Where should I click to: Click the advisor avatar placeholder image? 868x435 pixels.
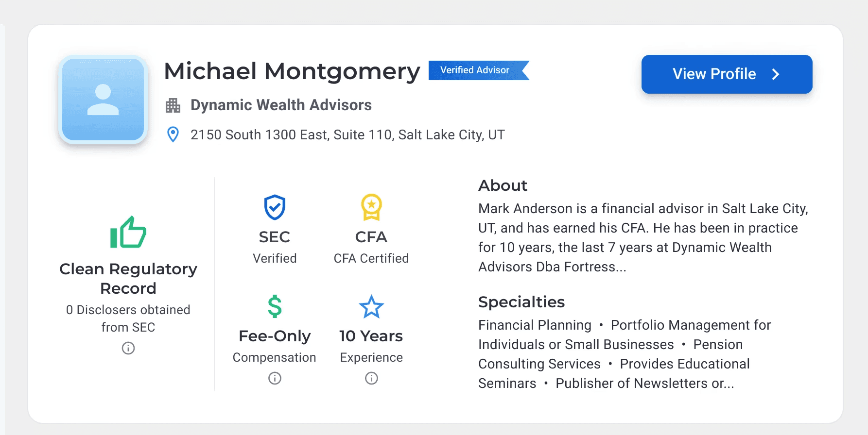(103, 100)
